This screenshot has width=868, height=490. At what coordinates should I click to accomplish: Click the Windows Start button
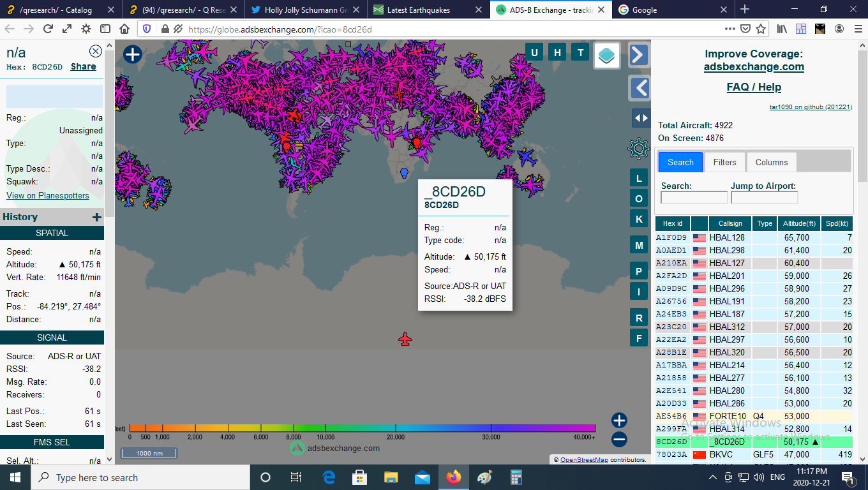15,477
